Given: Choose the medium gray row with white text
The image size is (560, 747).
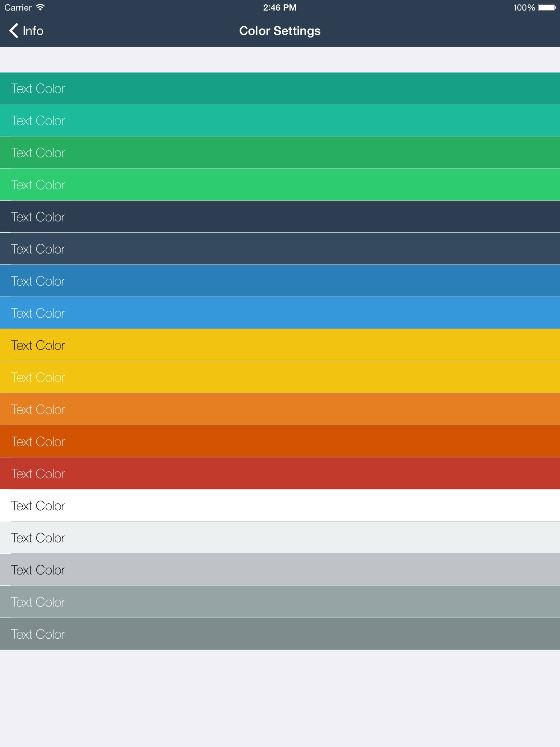Looking at the screenshot, I should click(280, 602).
